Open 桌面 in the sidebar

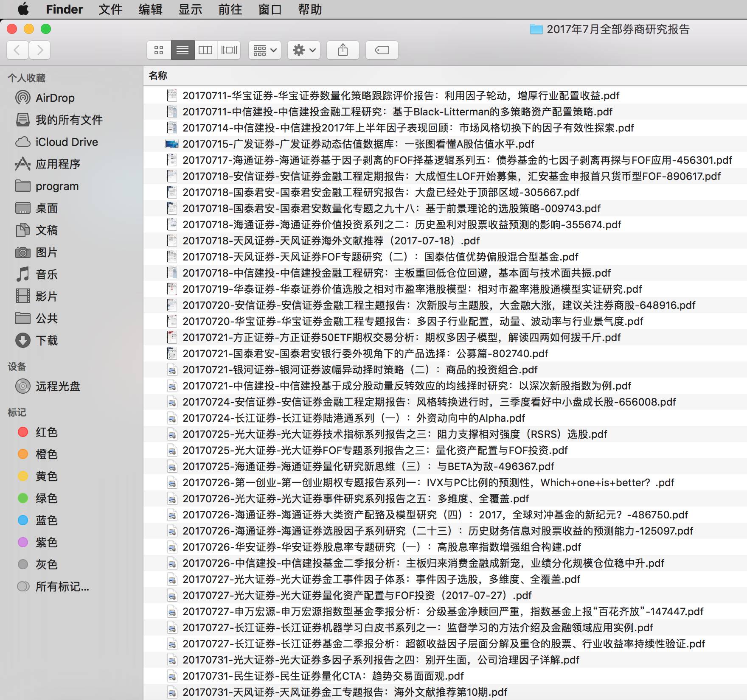coord(37,208)
